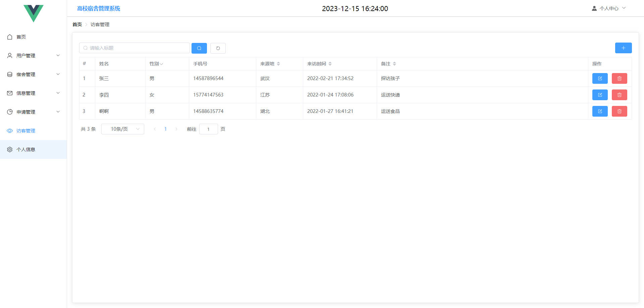Viewport: 644px width, 308px height.
Task: Sort by 来源地 column arrows
Action: [x=278, y=64]
